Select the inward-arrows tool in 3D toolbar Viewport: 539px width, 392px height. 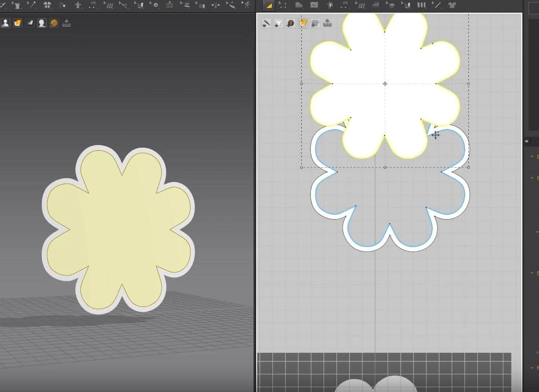[x=215, y=5]
